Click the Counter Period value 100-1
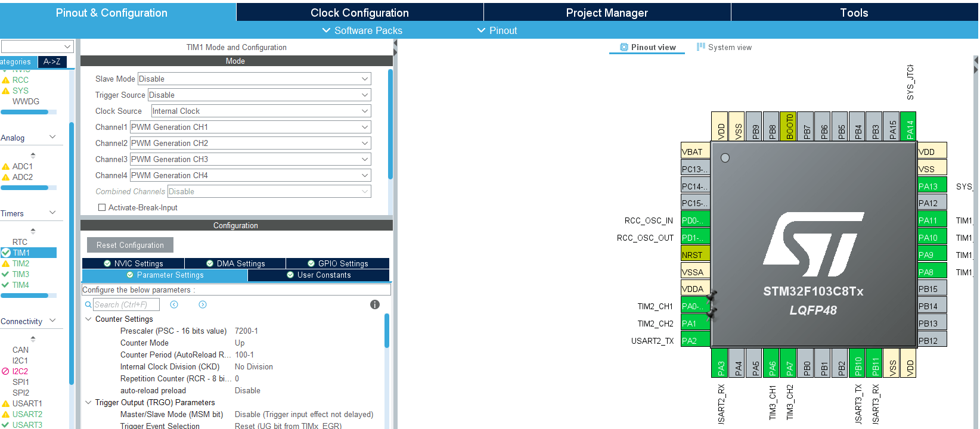 (x=244, y=355)
